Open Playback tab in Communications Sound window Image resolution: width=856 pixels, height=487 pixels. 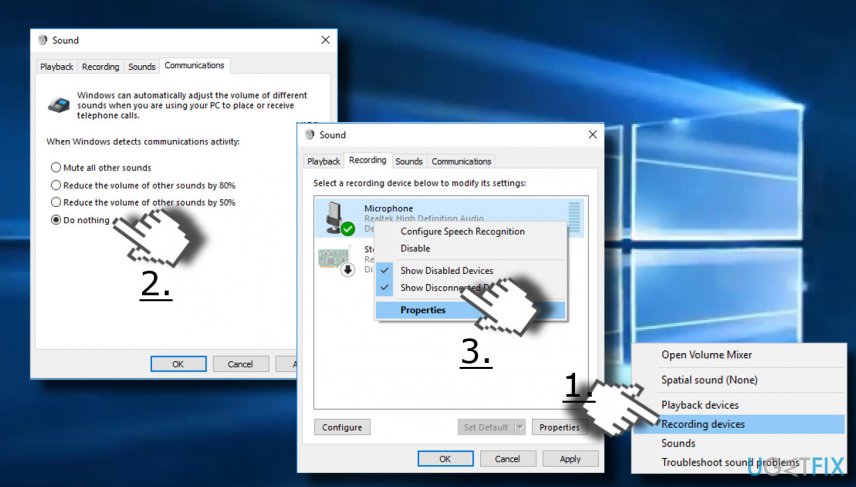[56, 67]
